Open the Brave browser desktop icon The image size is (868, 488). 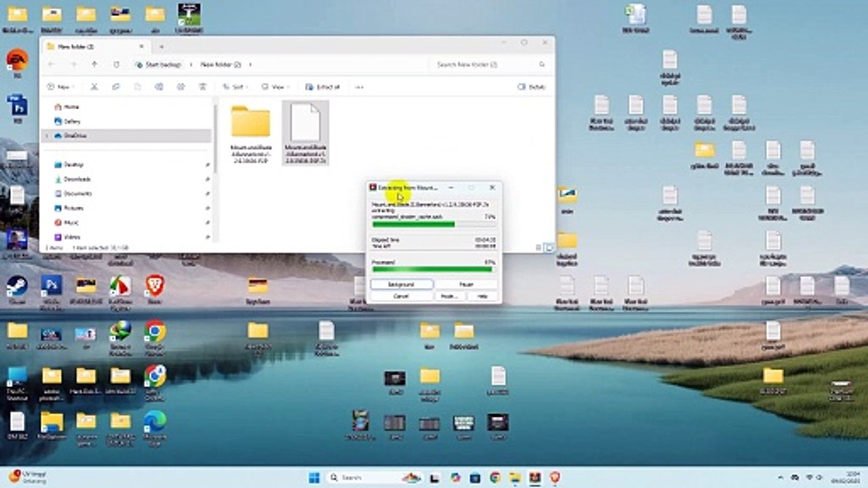pos(155,289)
